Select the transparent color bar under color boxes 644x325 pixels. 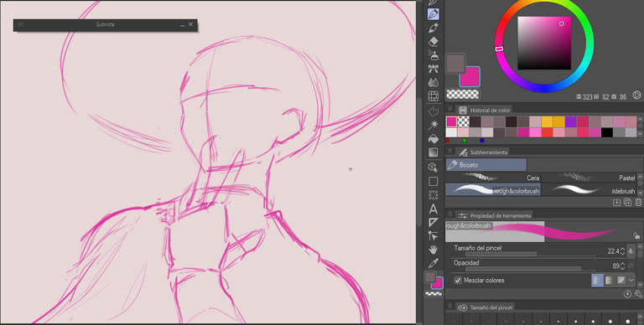(x=463, y=95)
